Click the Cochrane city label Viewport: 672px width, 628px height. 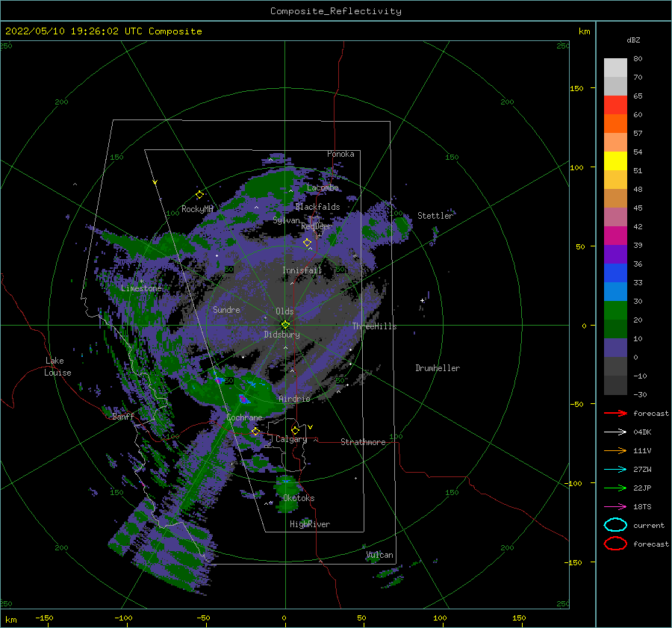(x=244, y=417)
